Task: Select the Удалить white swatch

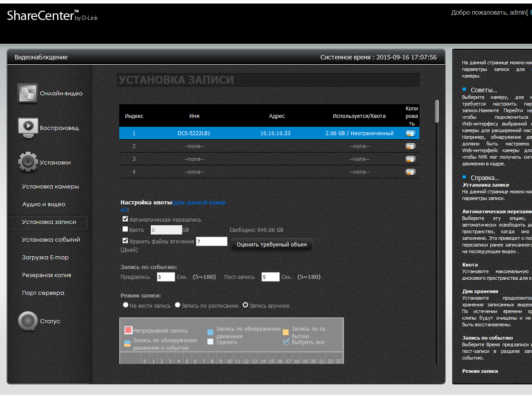Action: [211, 342]
